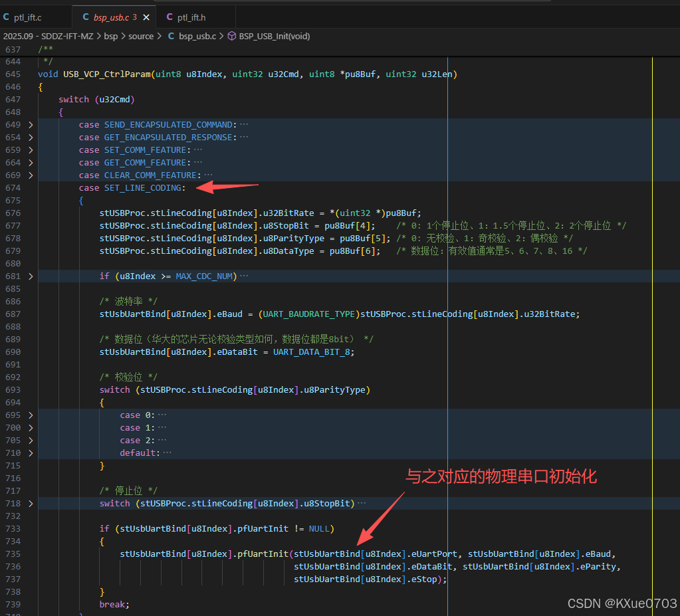
Task: Open the 2025.09 - SDDZ-IFT-MZ breadcrumb
Action: pos(48,37)
